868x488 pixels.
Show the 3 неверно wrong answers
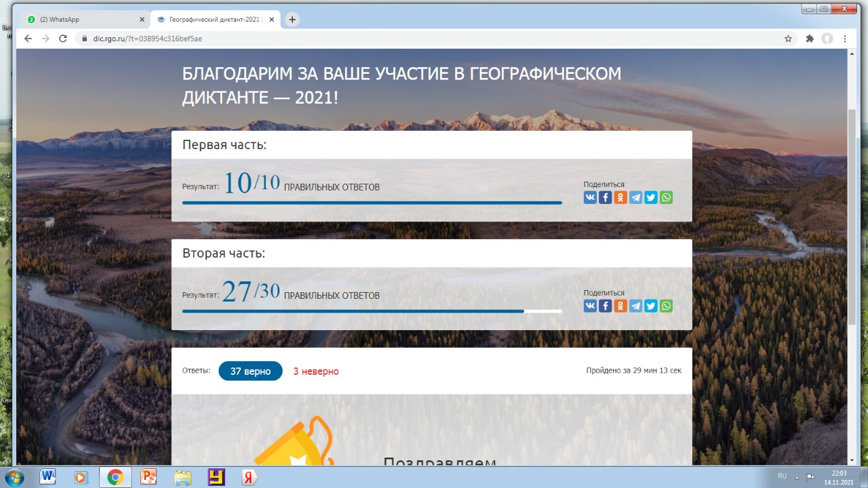point(316,371)
